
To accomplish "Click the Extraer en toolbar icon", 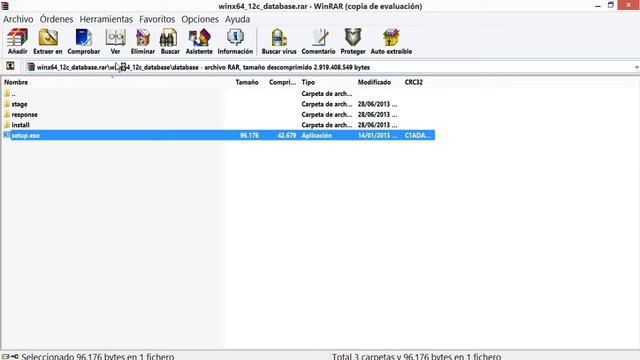I will click(48, 37).
